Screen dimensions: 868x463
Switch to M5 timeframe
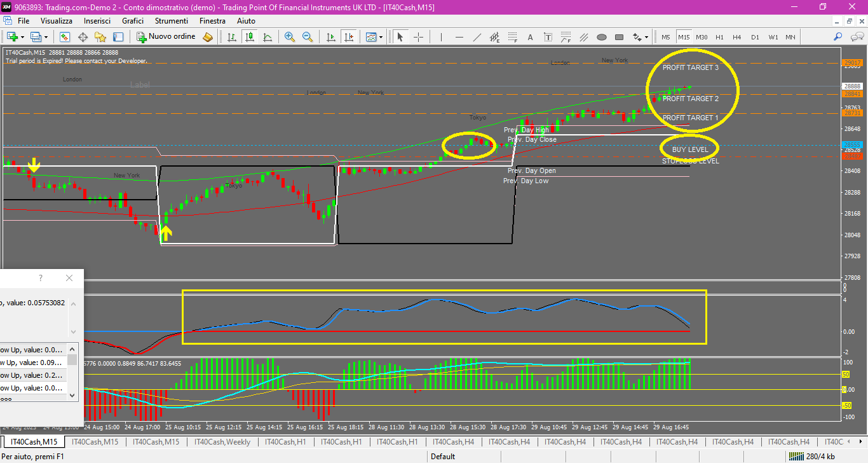pyautogui.click(x=666, y=37)
